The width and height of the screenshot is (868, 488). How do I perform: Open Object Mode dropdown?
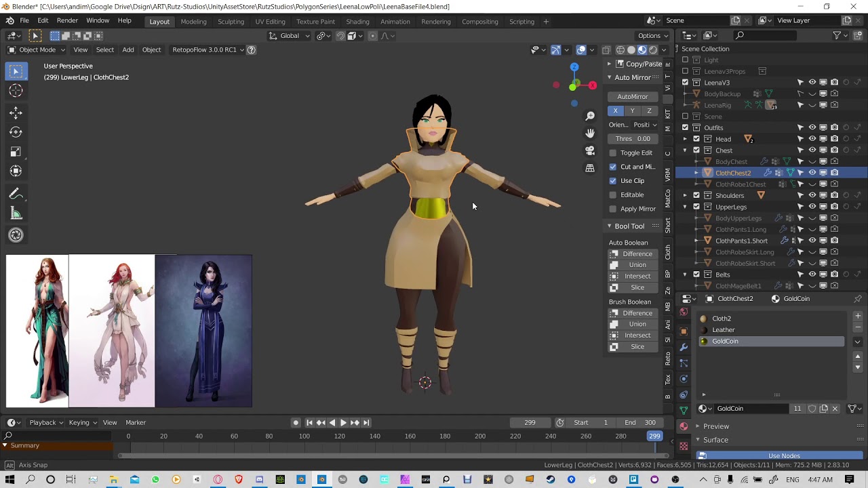click(37, 49)
